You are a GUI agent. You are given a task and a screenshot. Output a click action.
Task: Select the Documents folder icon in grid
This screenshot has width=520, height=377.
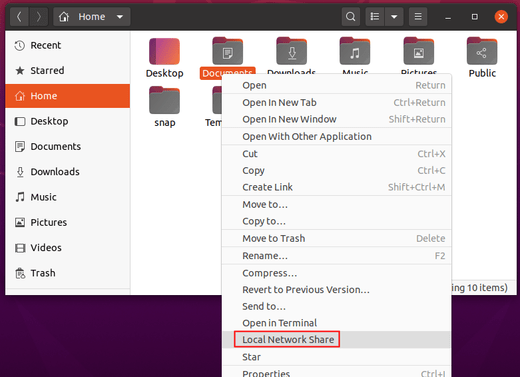pos(228,51)
